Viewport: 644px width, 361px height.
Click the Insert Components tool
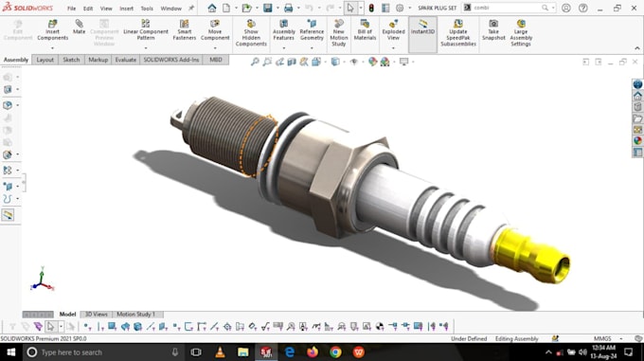click(x=53, y=30)
